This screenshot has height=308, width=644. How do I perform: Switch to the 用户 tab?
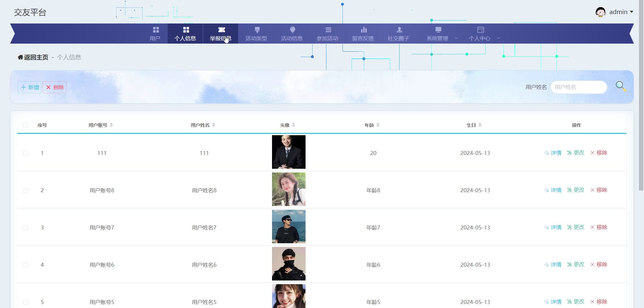[x=155, y=34]
